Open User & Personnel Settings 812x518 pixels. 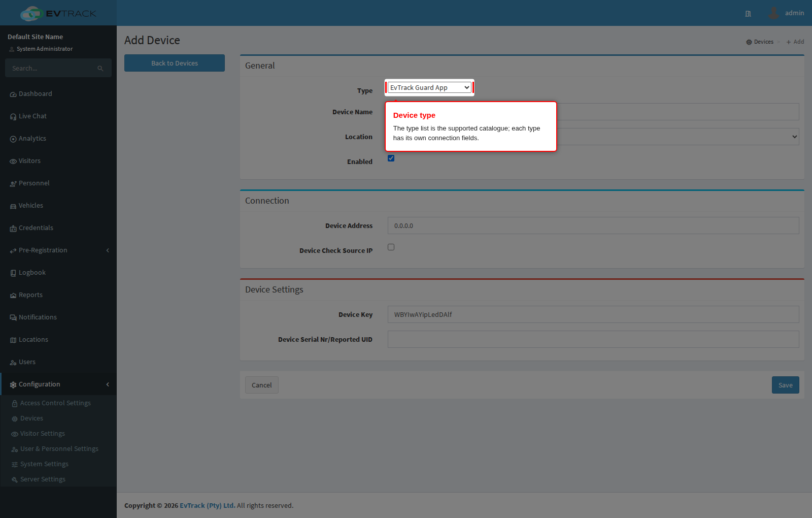point(58,448)
